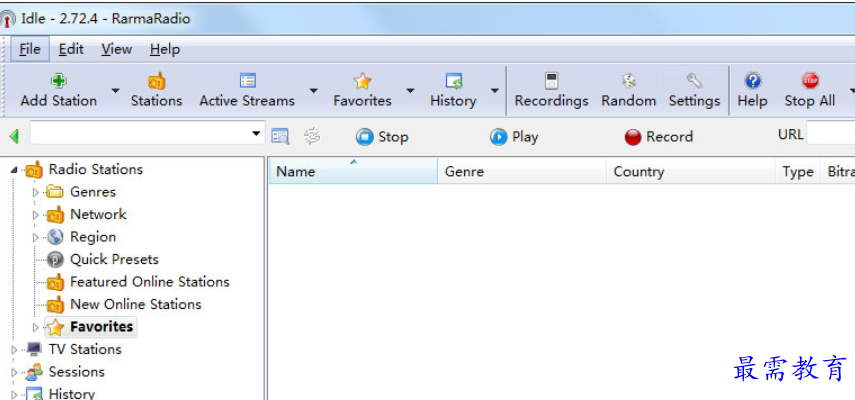Open the dropdown arrow next to Active Streams
This screenshot has height=400, width=855.
(x=314, y=90)
